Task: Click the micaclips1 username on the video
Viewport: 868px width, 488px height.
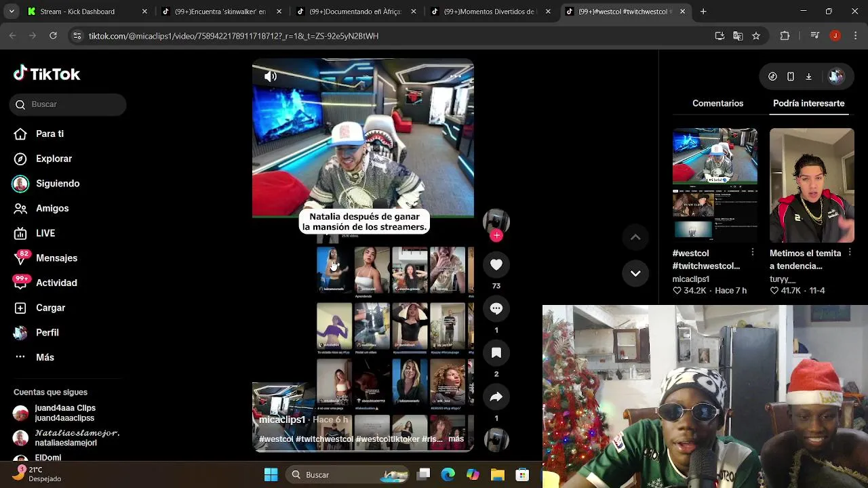Action: (282, 420)
